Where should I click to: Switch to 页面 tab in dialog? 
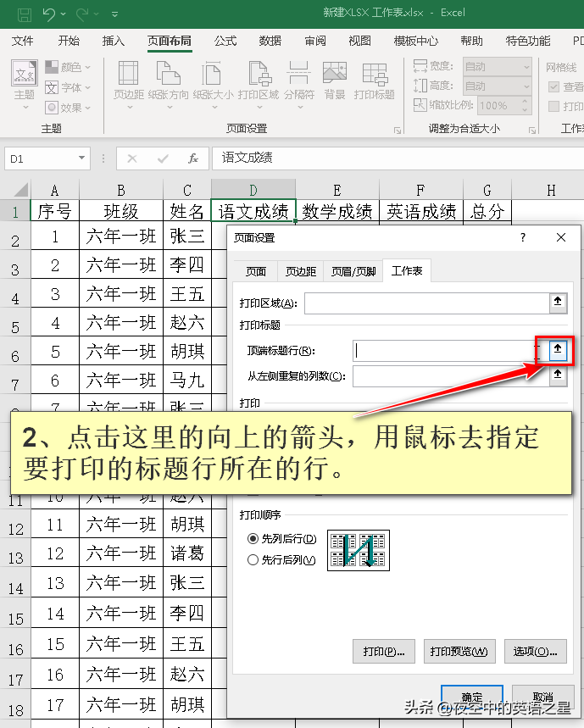point(256,271)
